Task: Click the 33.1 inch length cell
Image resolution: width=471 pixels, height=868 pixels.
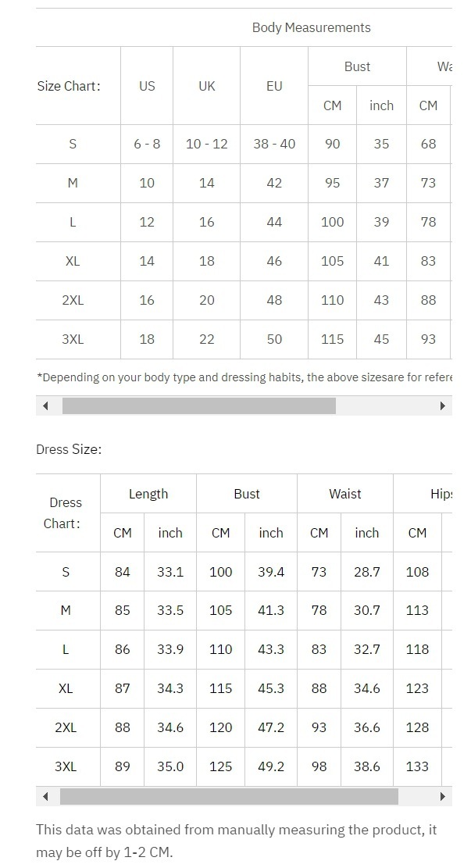Action: pos(170,572)
